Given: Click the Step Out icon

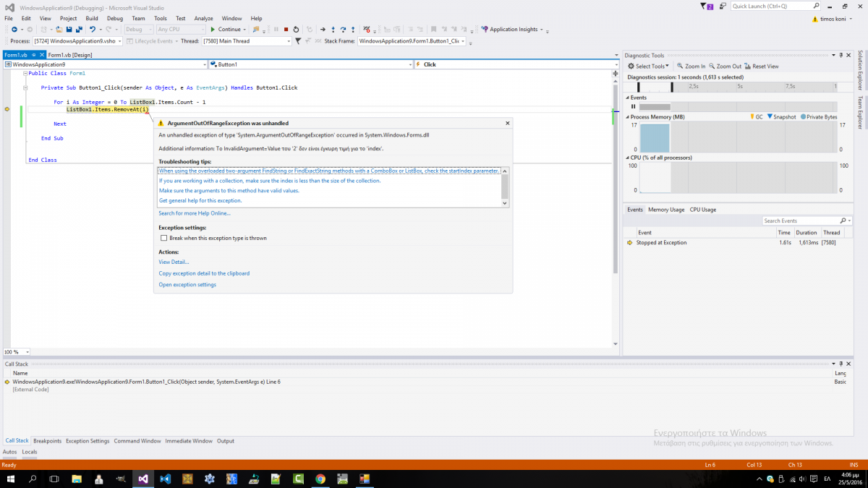Looking at the screenshot, I should [352, 30].
